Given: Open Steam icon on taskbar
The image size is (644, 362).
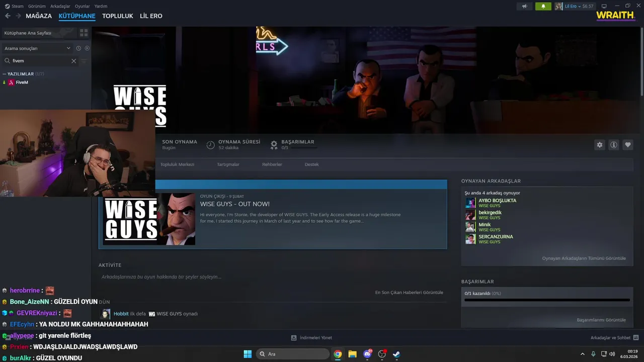Looking at the screenshot, I should [x=396, y=354].
